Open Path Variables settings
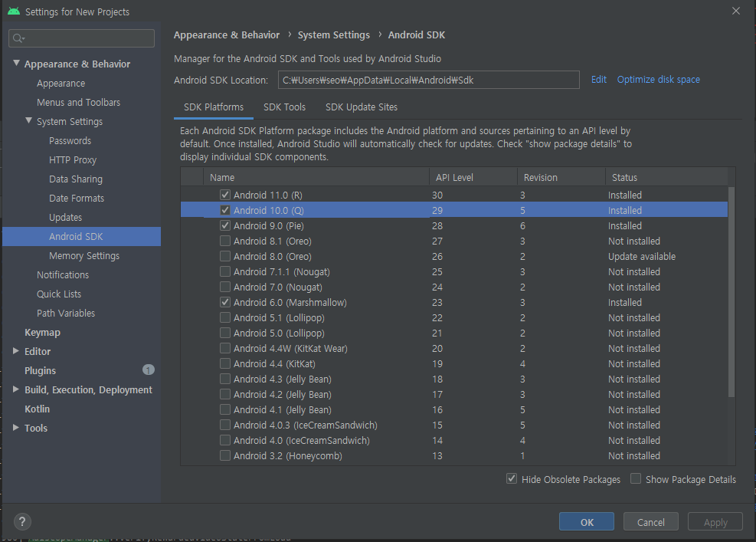Screen dimensions: 756x542 click(66, 314)
